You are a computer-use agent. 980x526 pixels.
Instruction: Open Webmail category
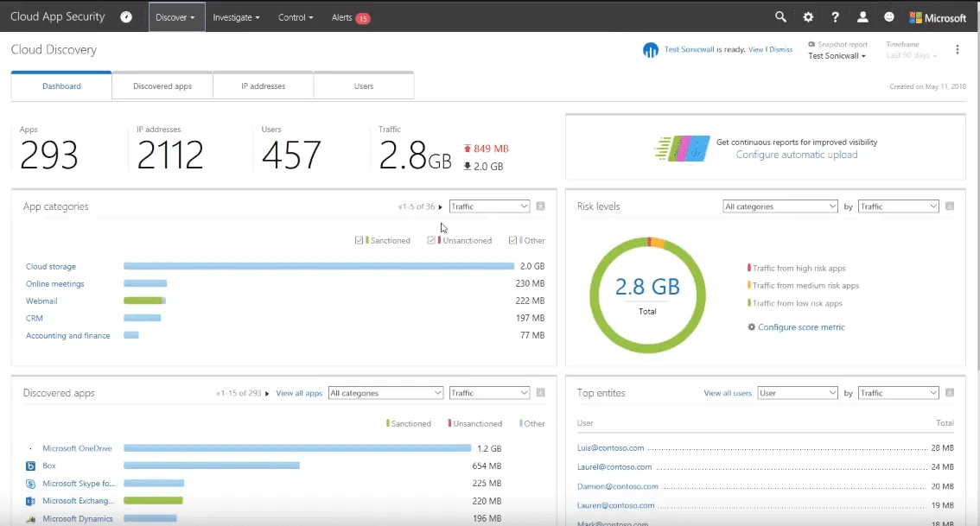coord(41,301)
